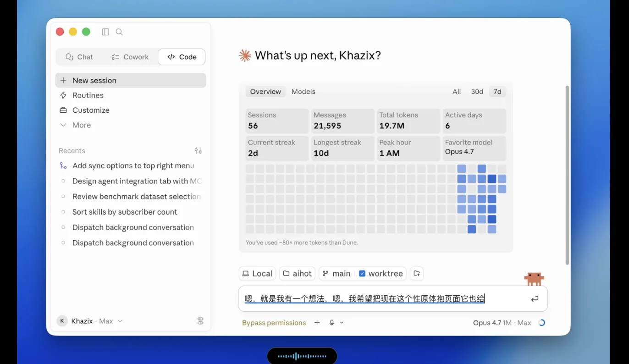Open microphone options dropdown chevron
Screen dimensions: 629x364
pyautogui.click(x=342, y=323)
